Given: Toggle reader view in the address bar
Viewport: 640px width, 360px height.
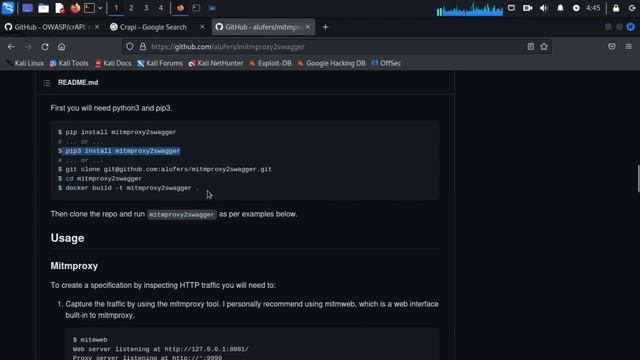Looking at the screenshot, I should pos(530,47).
